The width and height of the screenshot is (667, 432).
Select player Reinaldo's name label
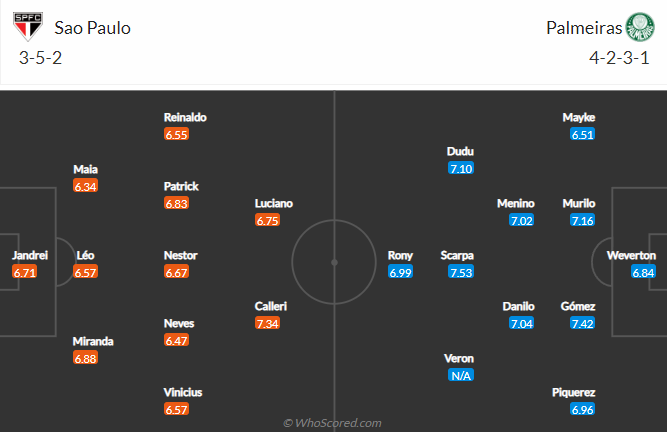tap(185, 117)
